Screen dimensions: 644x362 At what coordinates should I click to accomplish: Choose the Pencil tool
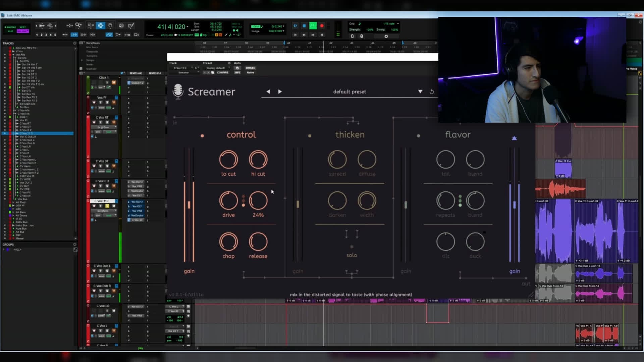click(x=131, y=25)
